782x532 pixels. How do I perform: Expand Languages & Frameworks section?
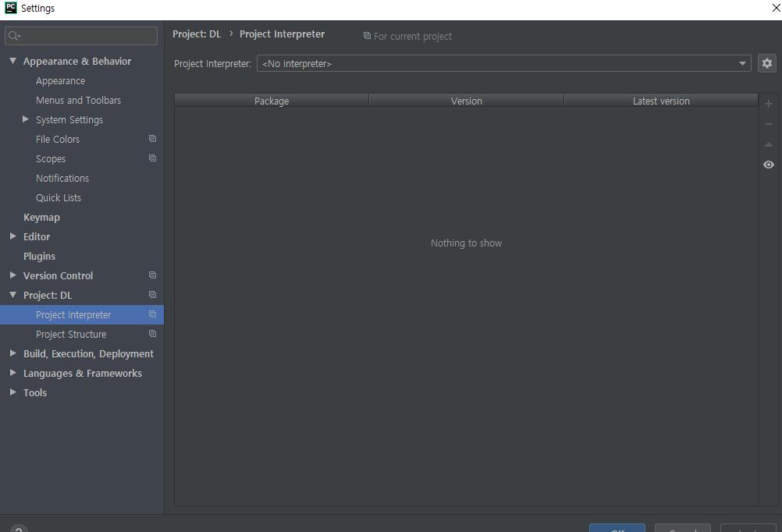[13, 372]
